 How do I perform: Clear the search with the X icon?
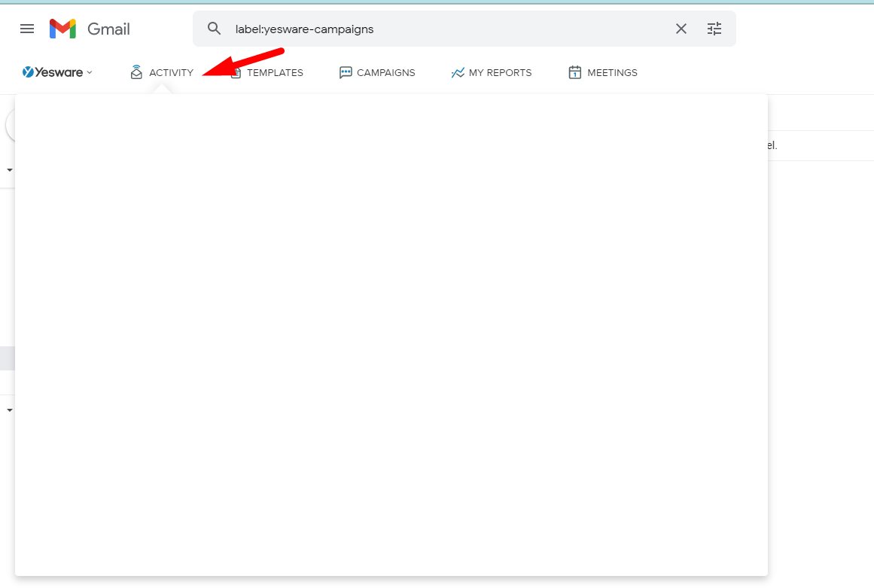click(x=681, y=29)
